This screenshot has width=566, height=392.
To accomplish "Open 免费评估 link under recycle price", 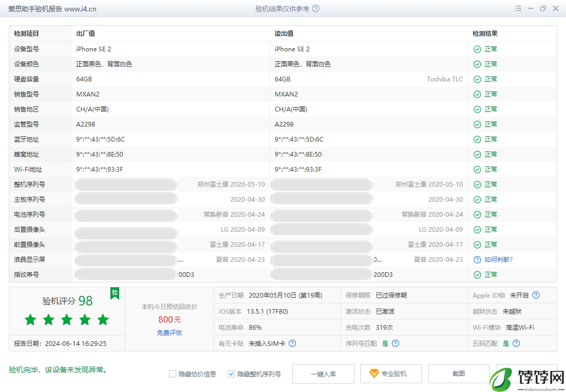I will [x=169, y=333].
